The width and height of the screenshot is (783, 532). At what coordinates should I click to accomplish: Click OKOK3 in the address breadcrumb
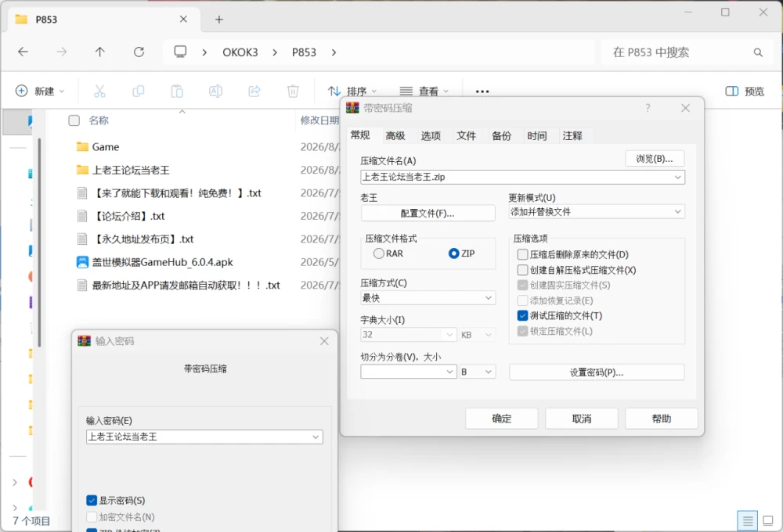(x=240, y=52)
